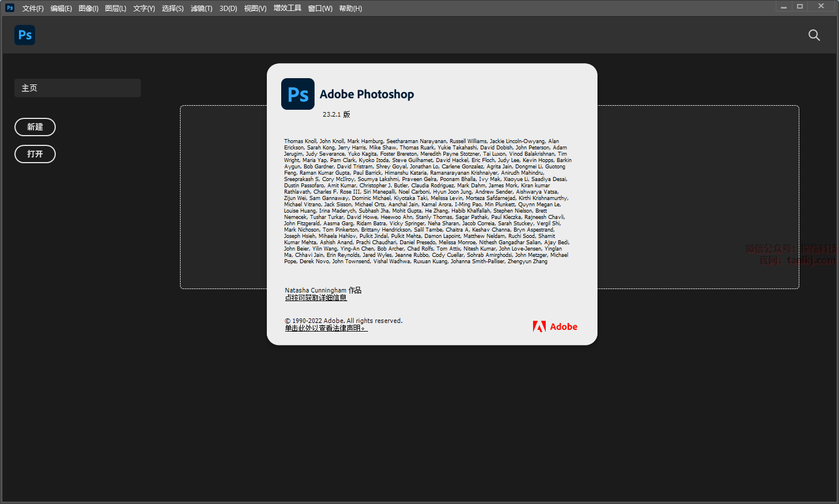The height and width of the screenshot is (504, 839).
Task: Close the Photoshop window
Action: [821, 6]
